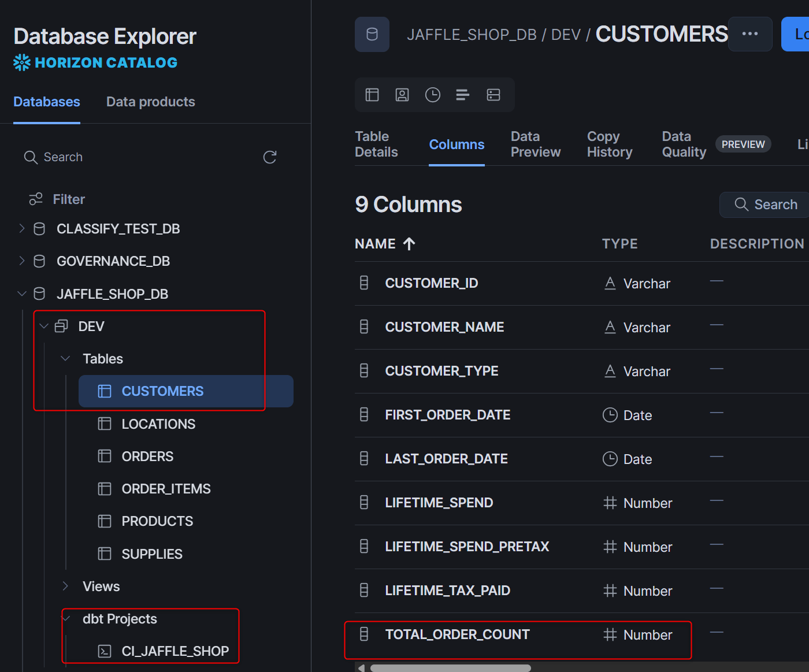Expand the CLASSIFY_TEST_DB database
Screen dimensions: 809x672
(22, 228)
